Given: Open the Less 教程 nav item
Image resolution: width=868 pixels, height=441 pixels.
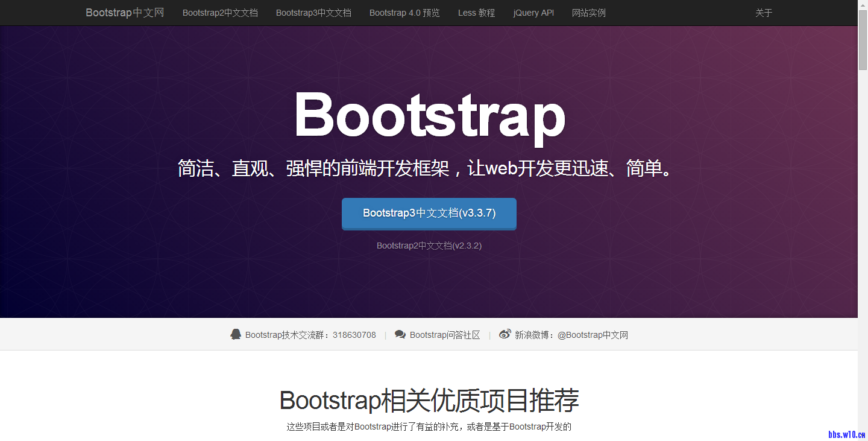Looking at the screenshot, I should [x=476, y=13].
